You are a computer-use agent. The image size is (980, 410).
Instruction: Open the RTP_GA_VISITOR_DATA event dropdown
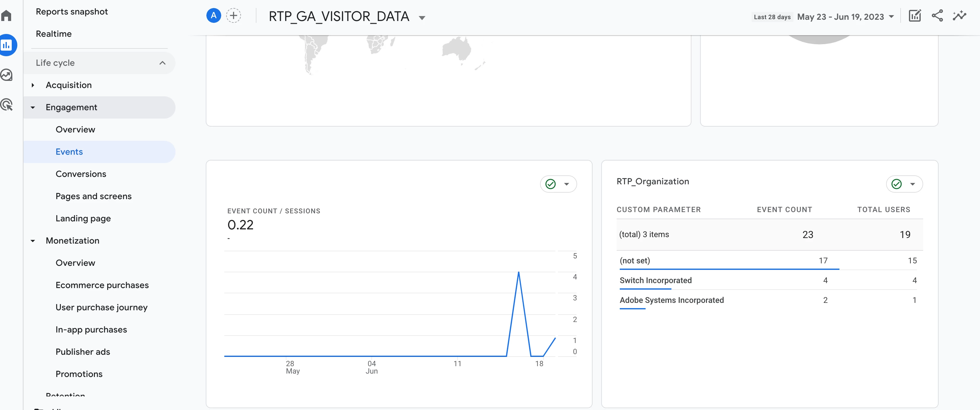(x=421, y=18)
